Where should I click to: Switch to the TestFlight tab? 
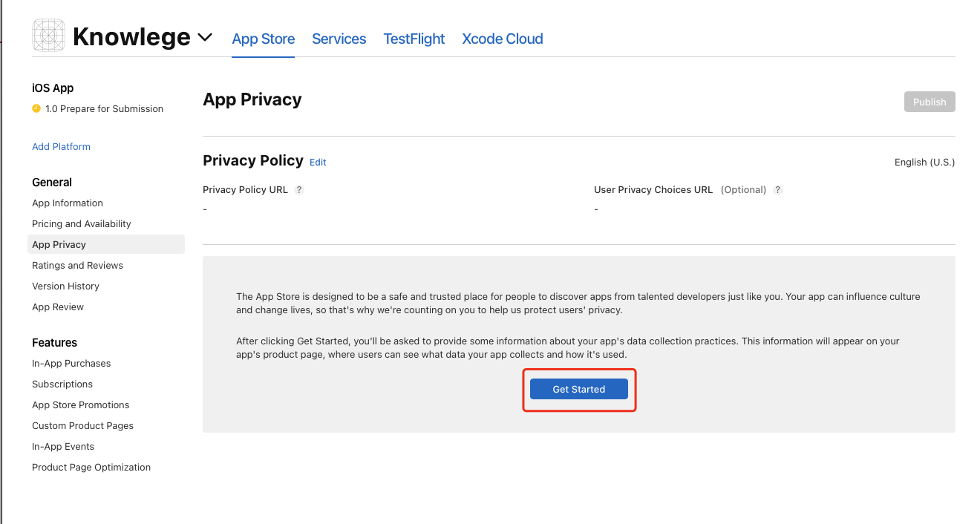(x=414, y=39)
